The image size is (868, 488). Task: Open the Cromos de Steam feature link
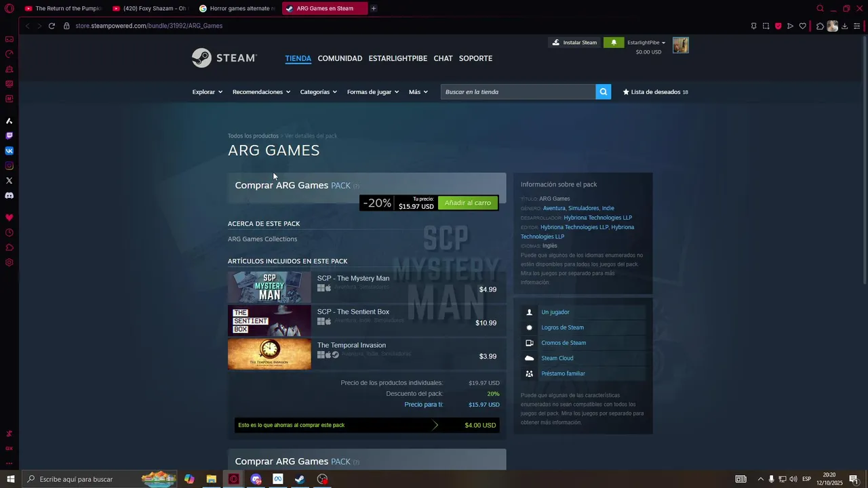click(x=564, y=343)
